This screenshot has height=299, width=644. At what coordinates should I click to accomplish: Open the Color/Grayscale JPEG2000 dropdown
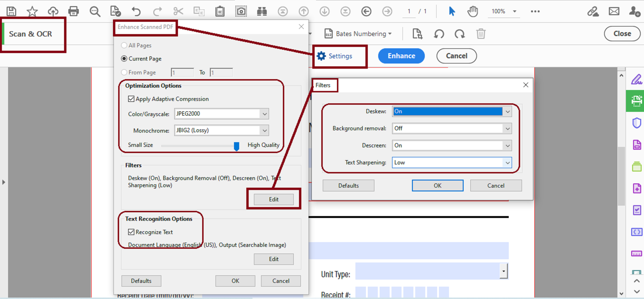(x=222, y=114)
